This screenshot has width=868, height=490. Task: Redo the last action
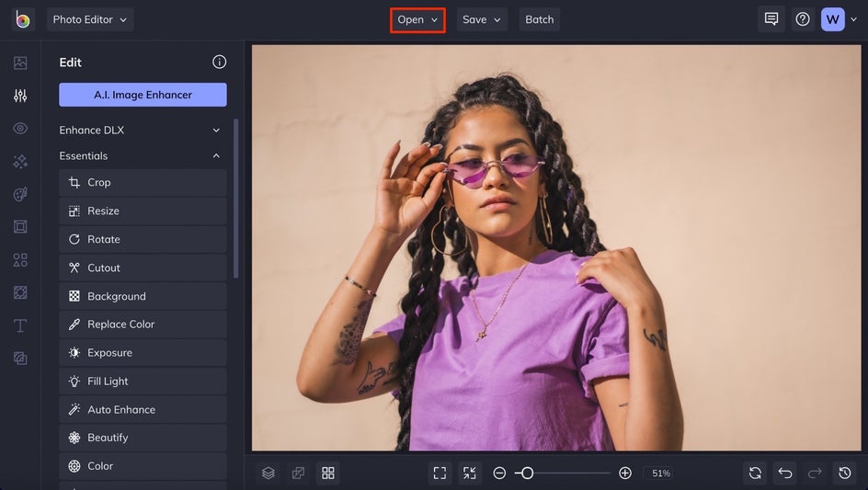[815, 473]
